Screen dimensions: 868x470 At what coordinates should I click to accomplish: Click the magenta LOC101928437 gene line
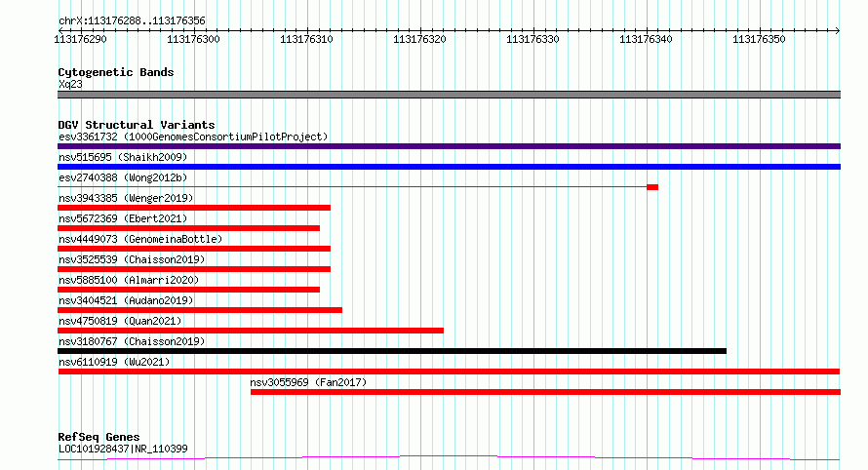449,458
